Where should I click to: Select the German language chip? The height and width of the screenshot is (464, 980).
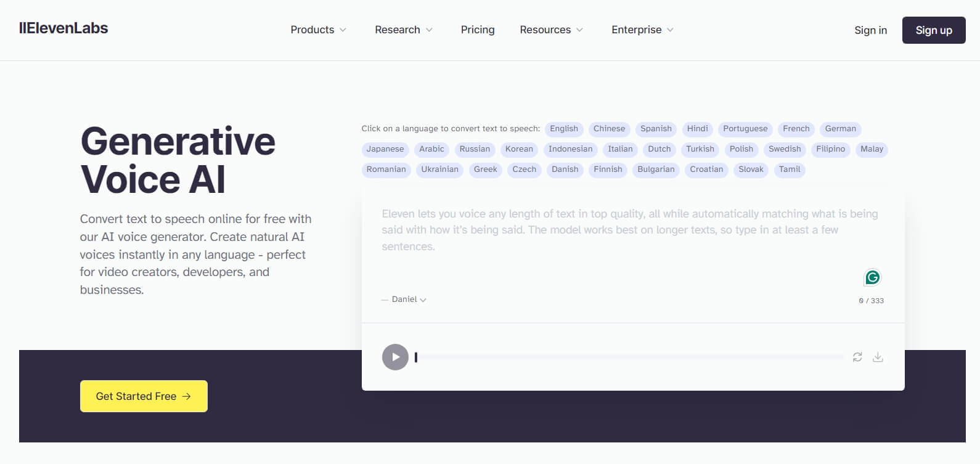click(841, 129)
